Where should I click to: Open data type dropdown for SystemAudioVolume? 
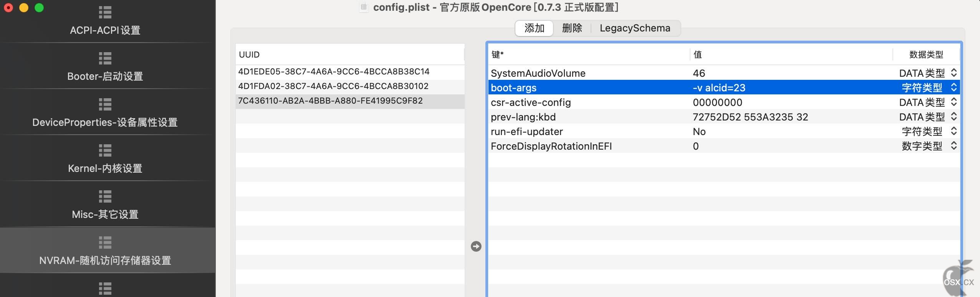[954, 73]
